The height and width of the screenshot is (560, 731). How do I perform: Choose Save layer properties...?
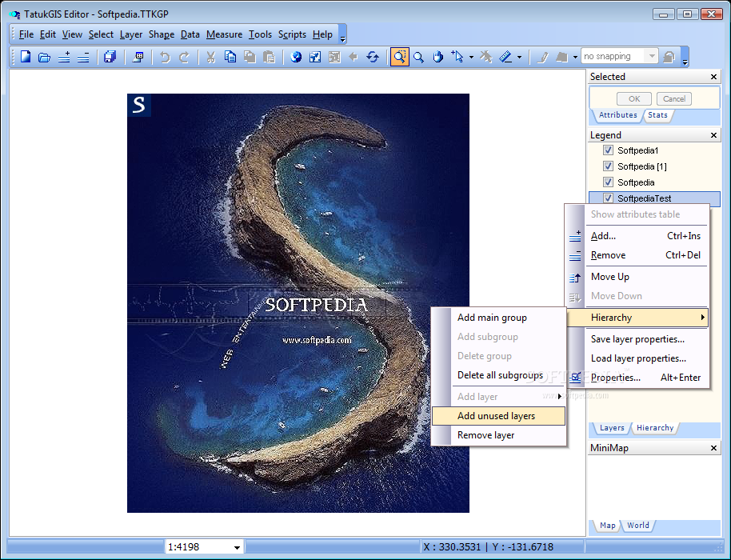pos(637,339)
